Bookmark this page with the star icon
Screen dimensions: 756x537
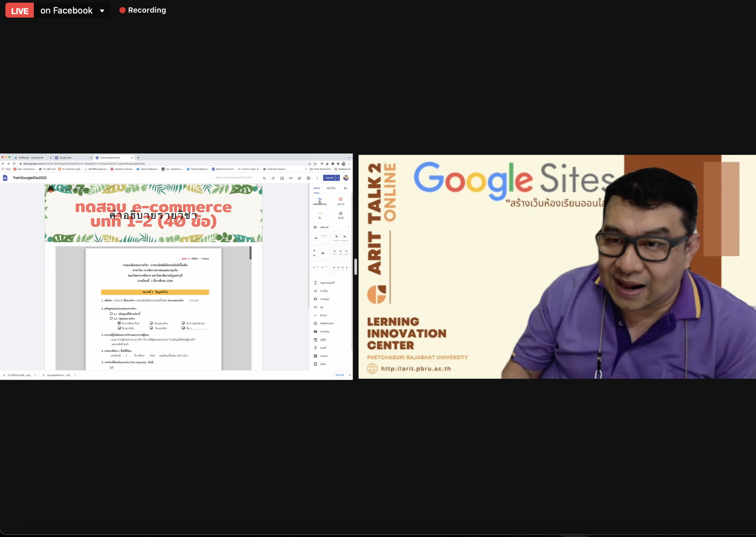pyautogui.click(x=315, y=164)
